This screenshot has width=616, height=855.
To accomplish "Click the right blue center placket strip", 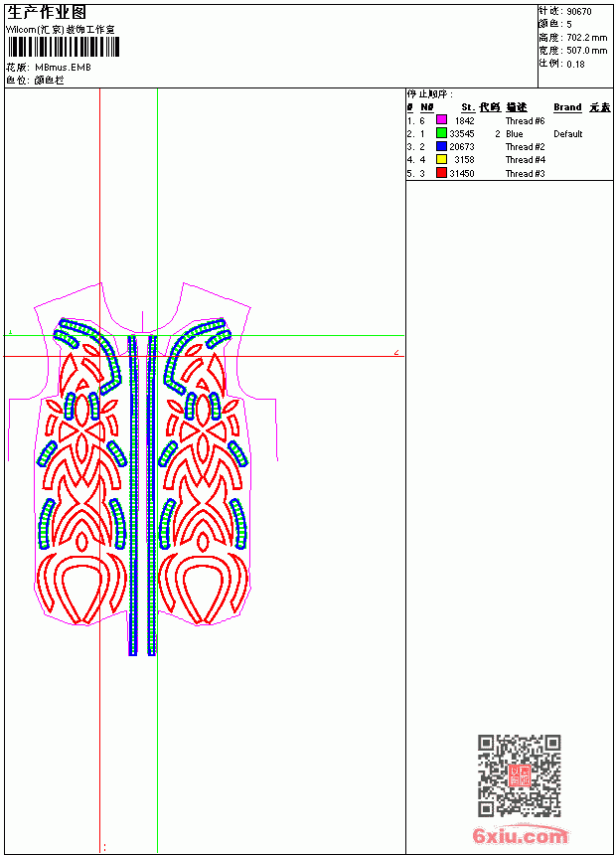I will pos(152,495).
